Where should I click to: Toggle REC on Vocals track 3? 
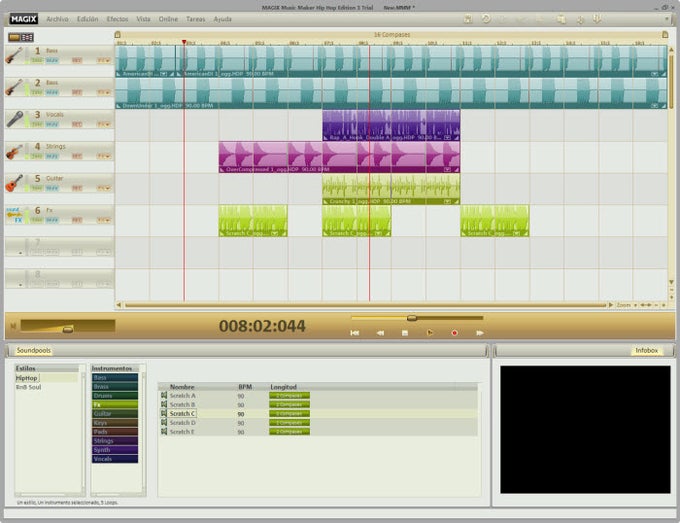77,124
